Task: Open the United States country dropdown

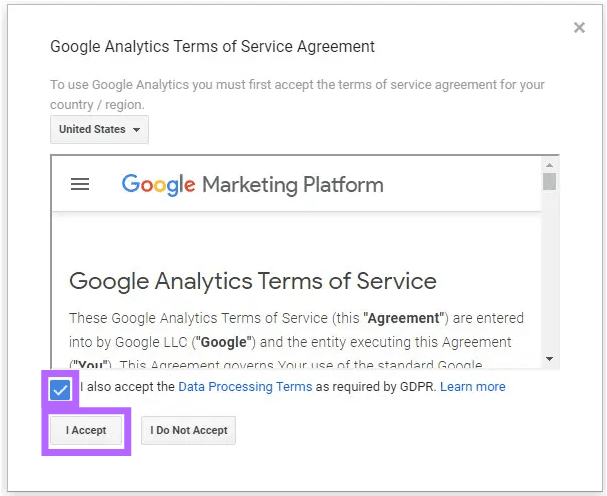Action: [99, 129]
